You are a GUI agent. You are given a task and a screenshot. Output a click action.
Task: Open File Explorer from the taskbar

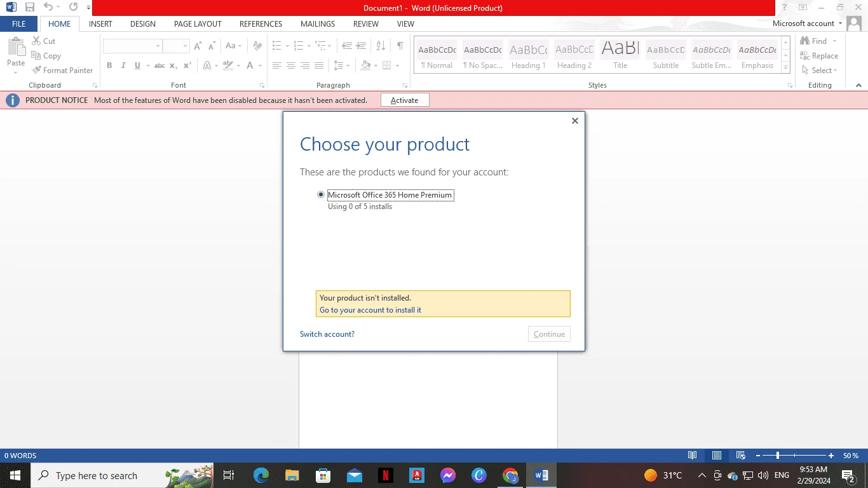click(x=292, y=475)
